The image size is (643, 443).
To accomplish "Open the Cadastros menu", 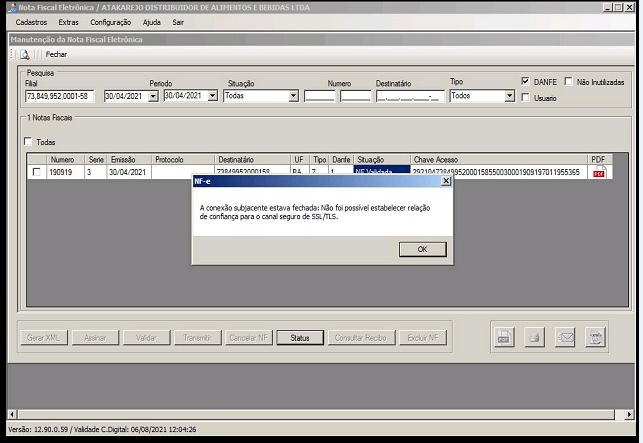I will (x=31, y=22).
